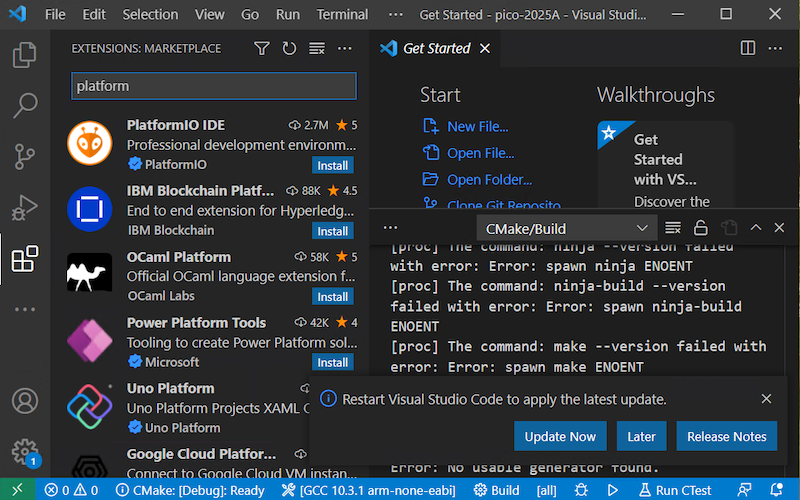
Task: Open the Terminal menu
Action: [342, 14]
